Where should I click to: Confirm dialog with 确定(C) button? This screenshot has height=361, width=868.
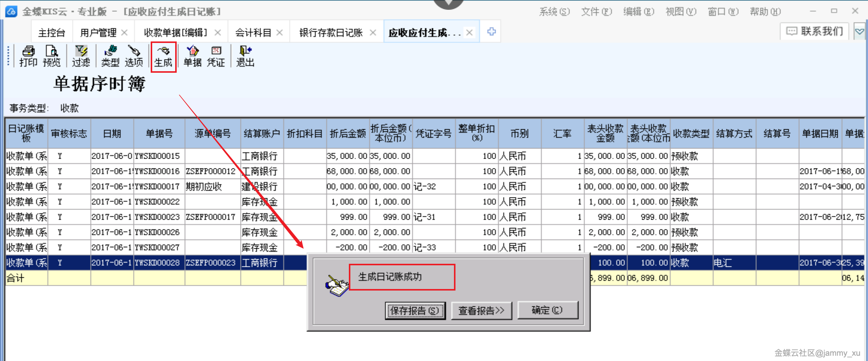pyautogui.click(x=547, y=310)
